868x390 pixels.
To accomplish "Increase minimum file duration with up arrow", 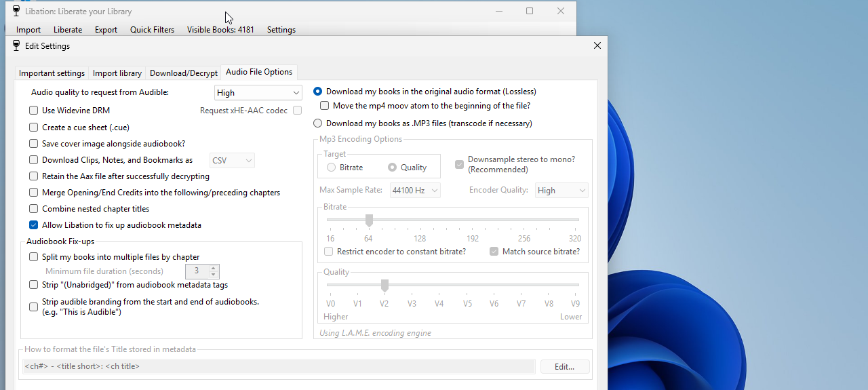I will click(214, 268).
